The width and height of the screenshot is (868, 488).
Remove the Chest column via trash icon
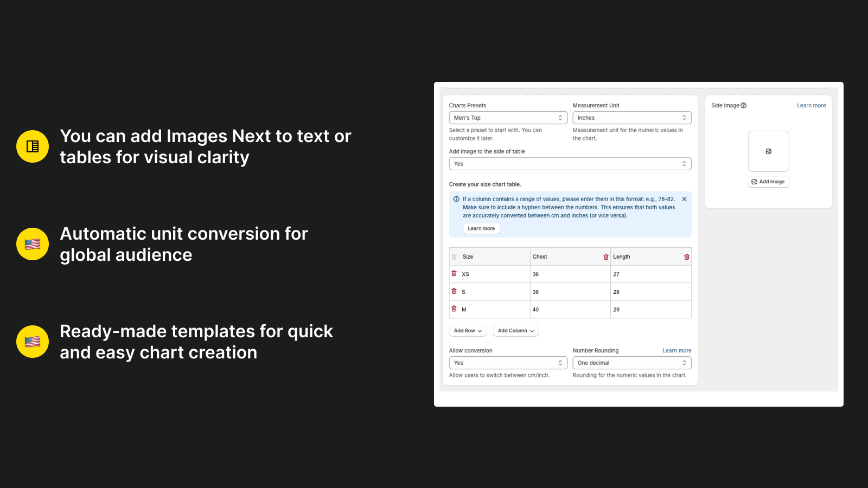[605, 257]
